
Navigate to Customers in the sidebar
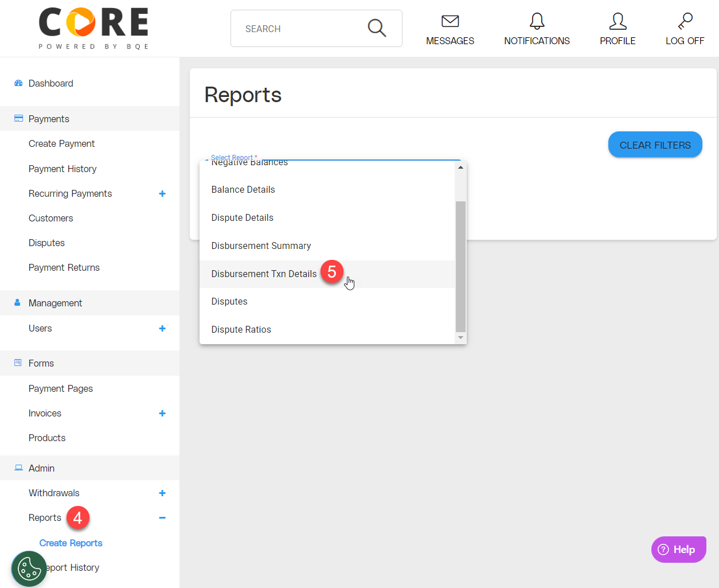click(x=50, y=218)
